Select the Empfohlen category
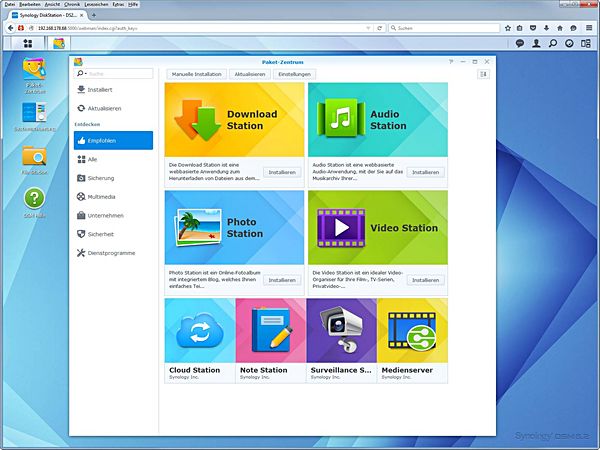Viewport: 600px width, 450px height. click(x=114, y=140)
